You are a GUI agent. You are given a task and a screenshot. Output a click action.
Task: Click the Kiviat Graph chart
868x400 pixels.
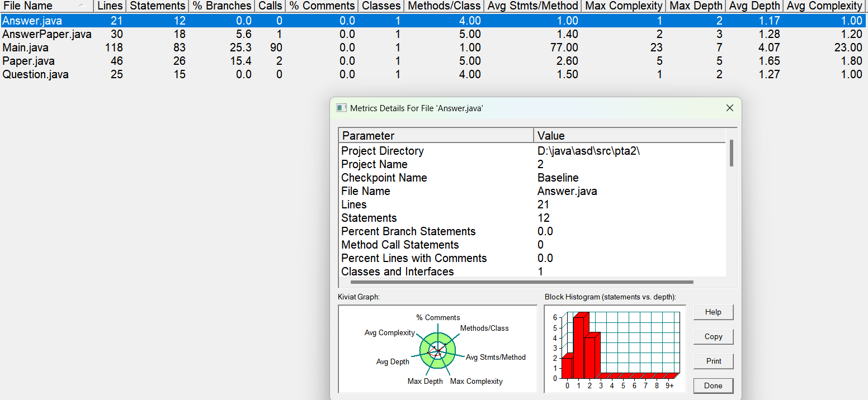tap(437, 349)
